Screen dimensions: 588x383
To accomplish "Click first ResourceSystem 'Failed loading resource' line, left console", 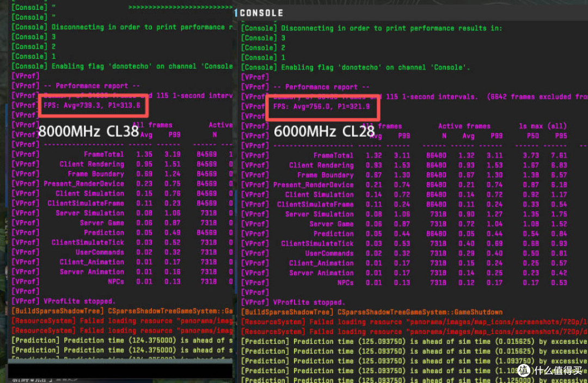I will tap(122, 321).
